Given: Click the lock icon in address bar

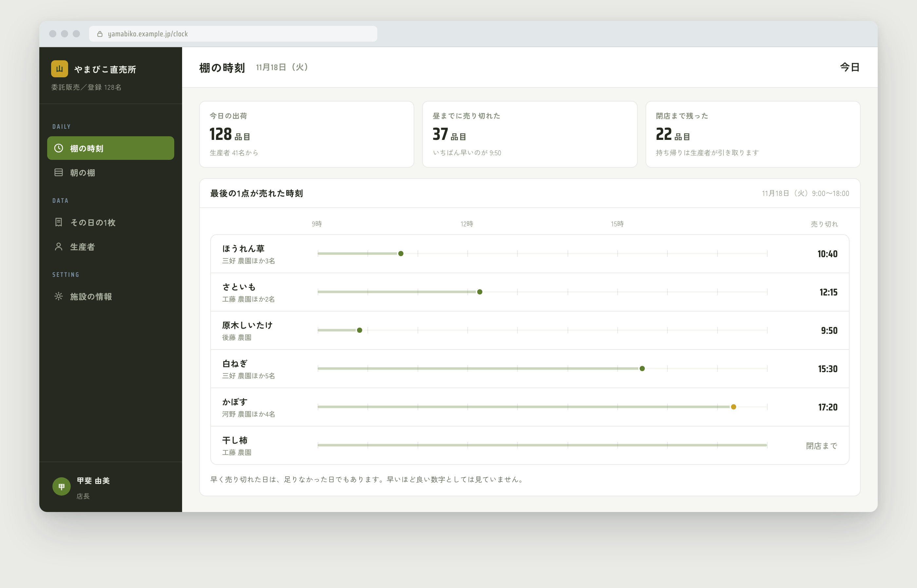Looking at the screenshot, I should [x=100, y=34].
